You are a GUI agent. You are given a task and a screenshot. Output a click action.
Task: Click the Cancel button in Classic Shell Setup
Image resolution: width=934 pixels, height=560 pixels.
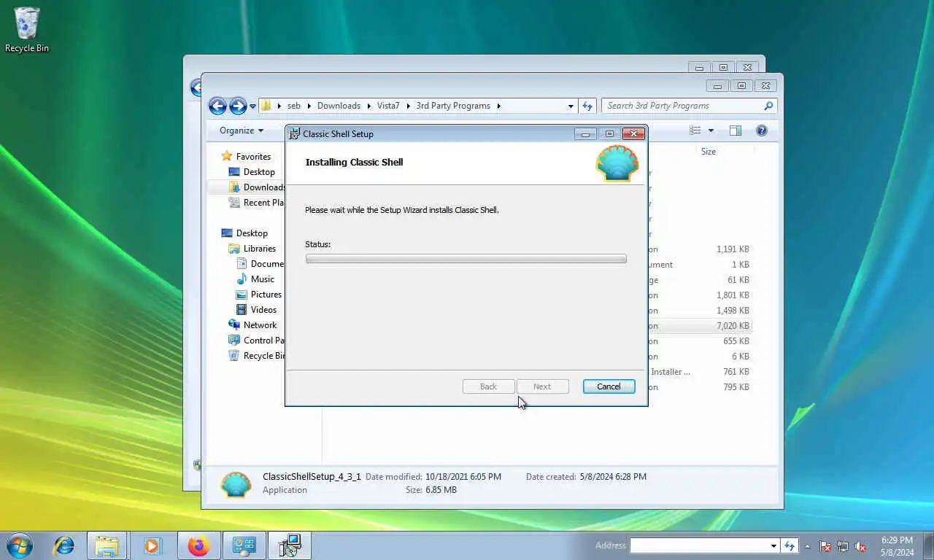(x=609, y=386)
